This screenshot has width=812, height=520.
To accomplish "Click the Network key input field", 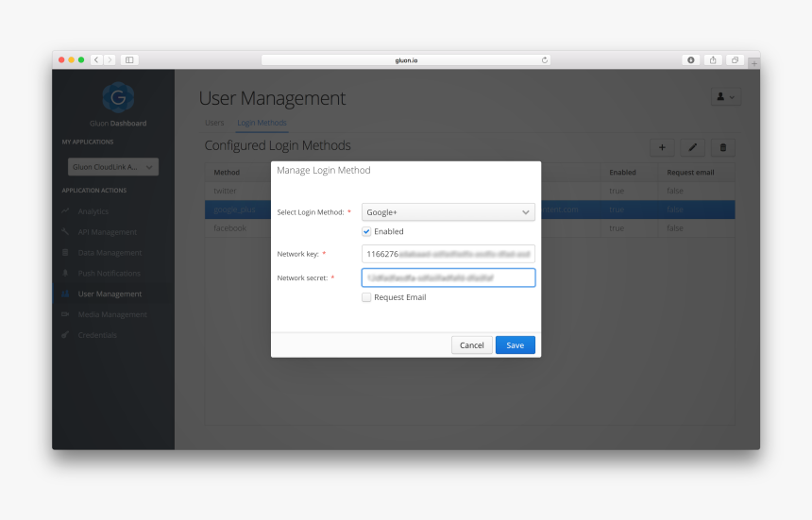I will 448,254.
